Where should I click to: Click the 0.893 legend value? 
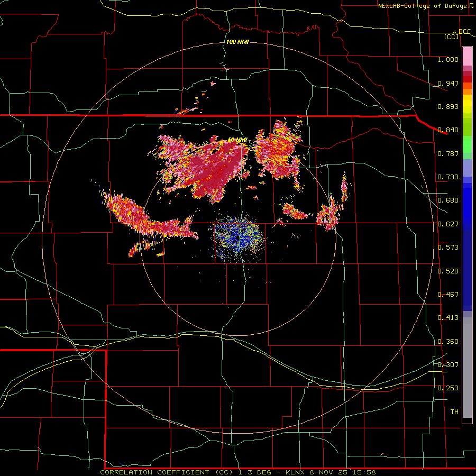448,106
